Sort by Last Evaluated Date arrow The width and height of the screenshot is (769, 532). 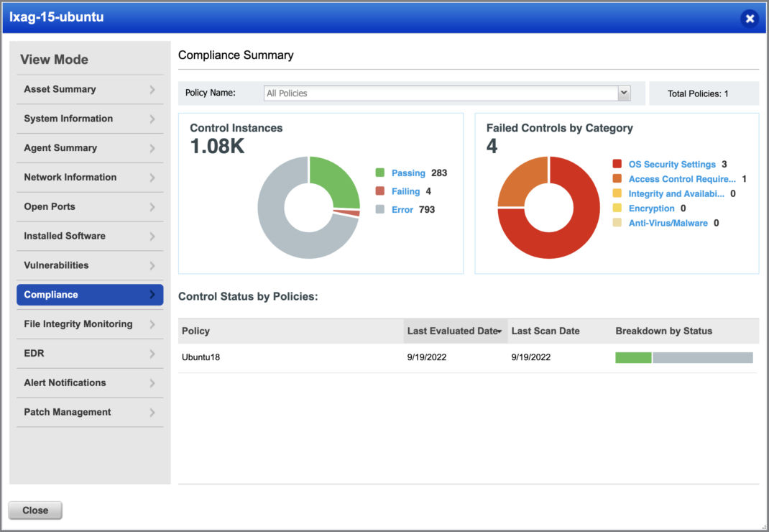coord(497,331)
